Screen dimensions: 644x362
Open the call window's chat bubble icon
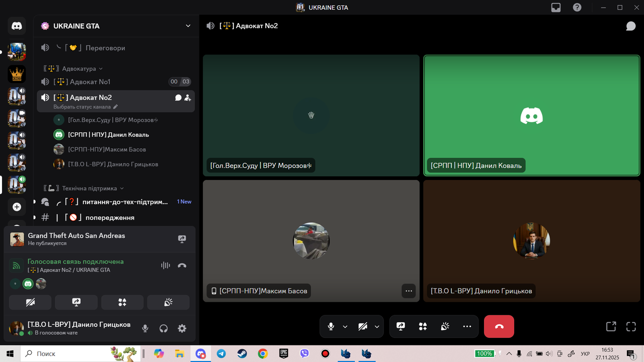(631, 26)
